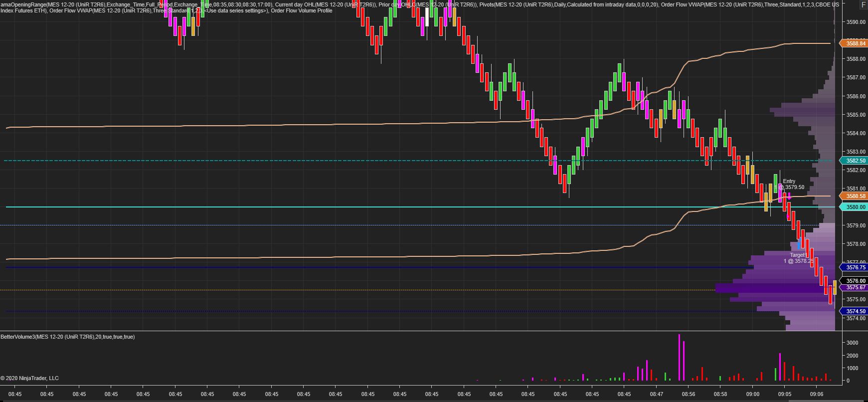The image size is (868, 402).
Task: Click the 09:00 time axis label
Action: (752, 394)
